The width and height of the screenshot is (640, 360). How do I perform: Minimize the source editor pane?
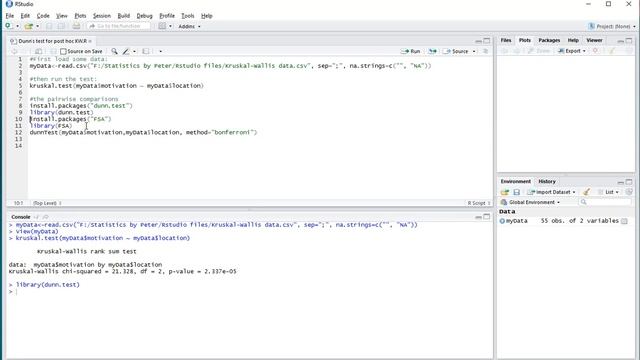coord(478,41)
